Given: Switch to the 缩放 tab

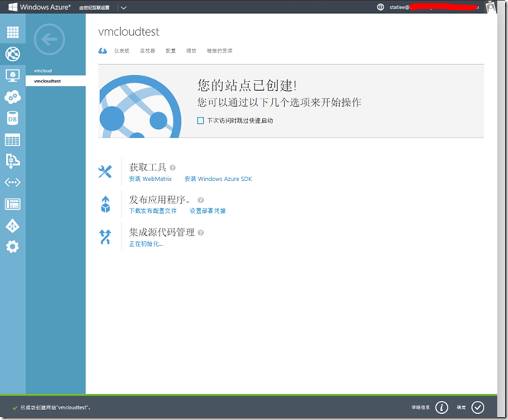Looking at the screenshot, I should [x=191, y=50].
